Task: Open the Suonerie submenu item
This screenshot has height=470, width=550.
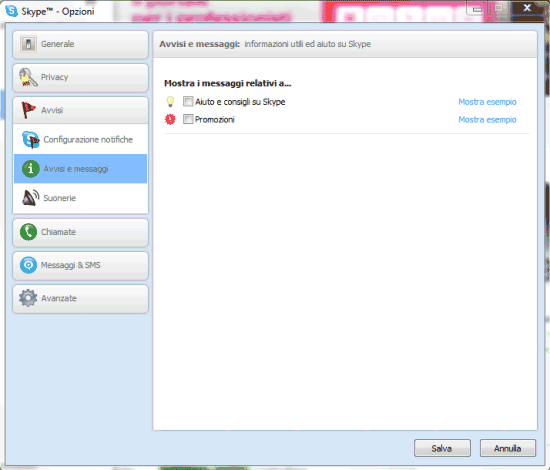Action: [80, 198]
